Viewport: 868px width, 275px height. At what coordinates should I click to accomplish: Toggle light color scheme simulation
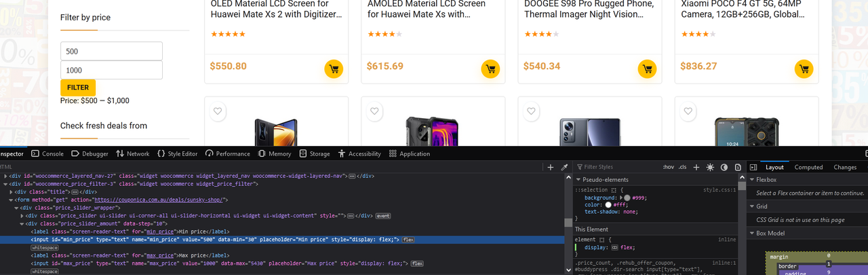pos(710,167)
